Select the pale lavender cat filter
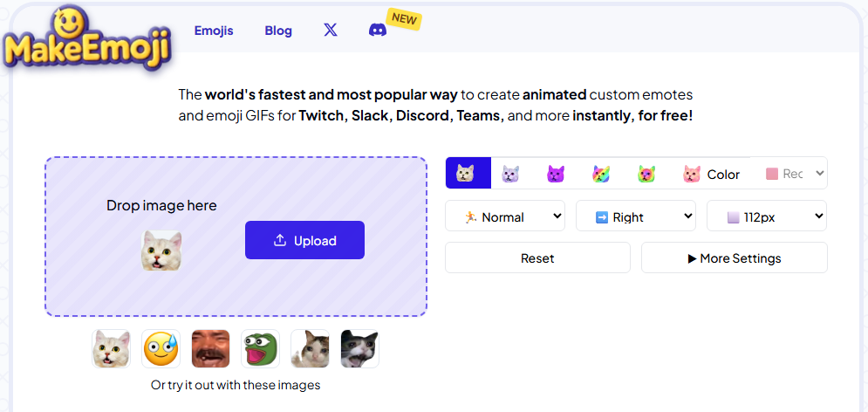The width and height of the screenshot is (868, 412). pos(511,174)
